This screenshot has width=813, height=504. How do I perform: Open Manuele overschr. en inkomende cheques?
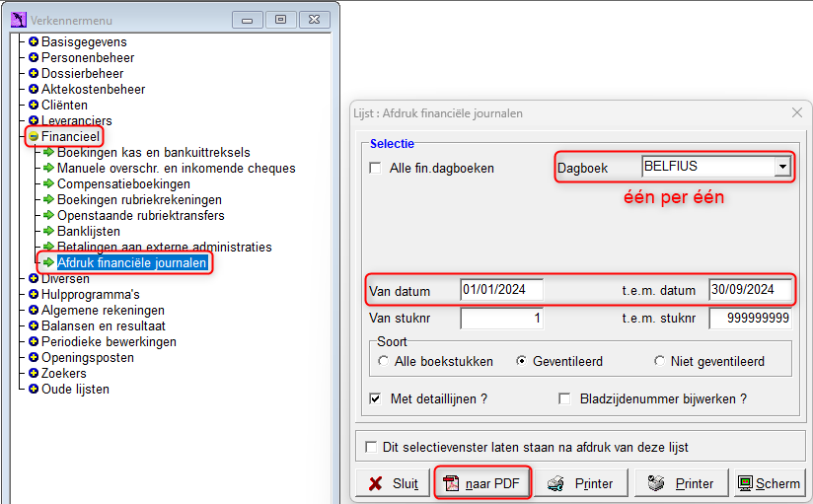click(177, 168)
